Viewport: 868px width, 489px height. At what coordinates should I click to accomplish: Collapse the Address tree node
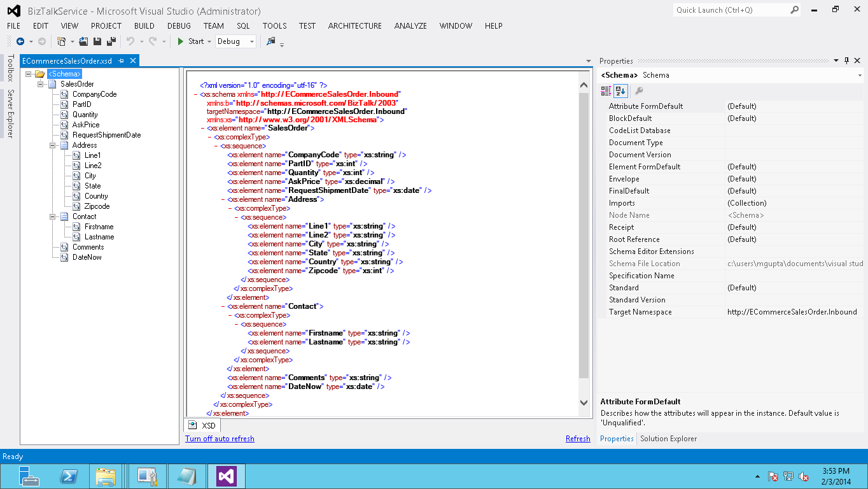(53, 145)
